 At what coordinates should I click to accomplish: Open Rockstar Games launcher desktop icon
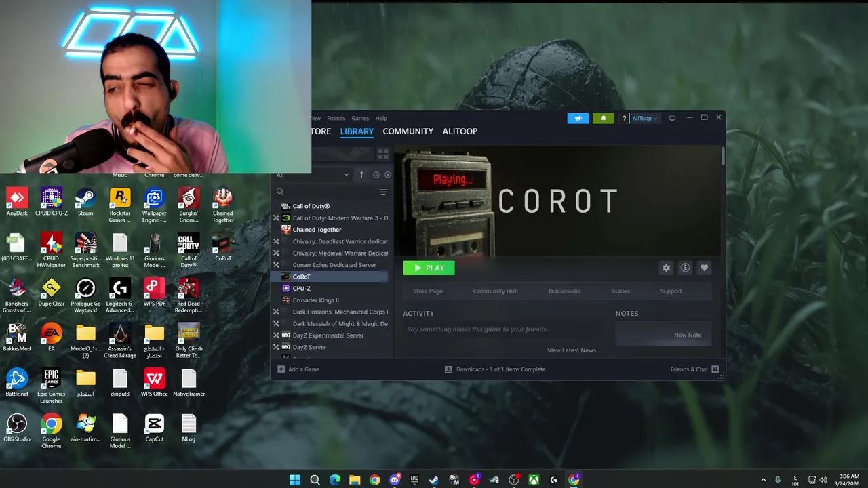119,205
